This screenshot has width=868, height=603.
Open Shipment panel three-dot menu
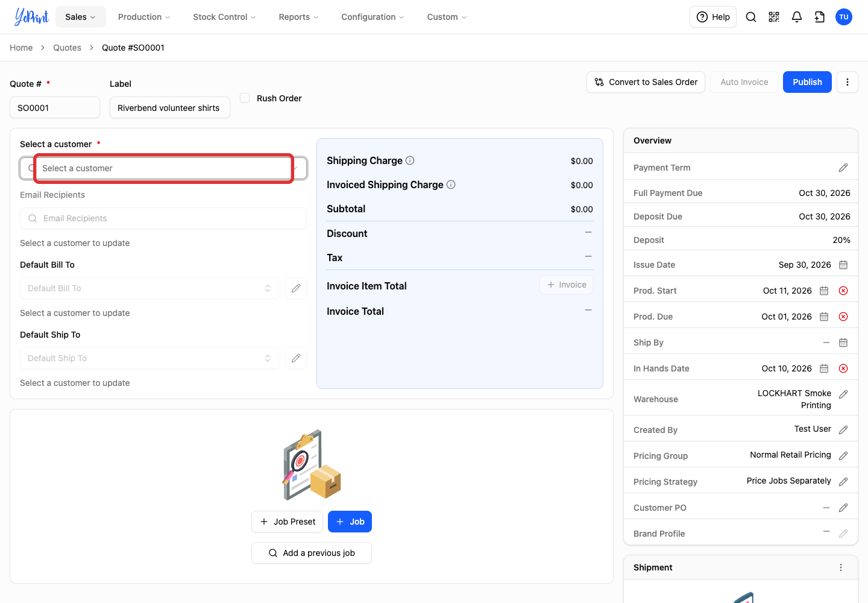pos(841,567)
